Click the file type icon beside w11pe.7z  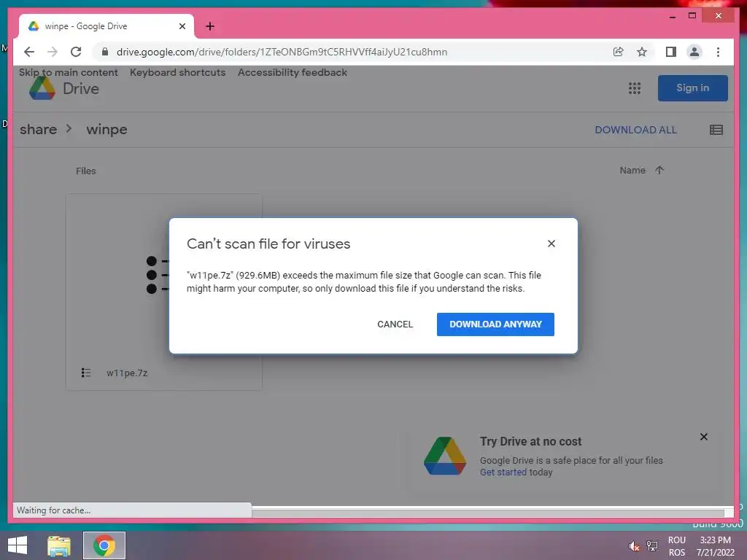pos(86,373)
